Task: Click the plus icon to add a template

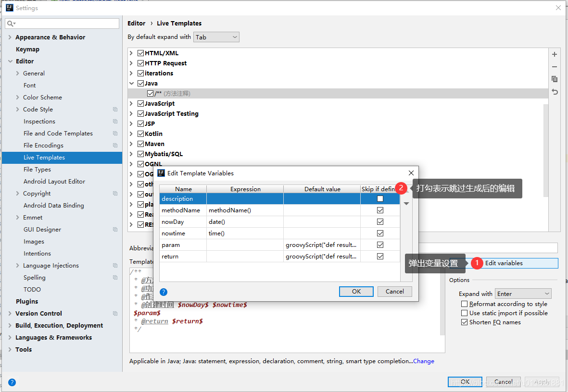Action: (x=554, y=54)
